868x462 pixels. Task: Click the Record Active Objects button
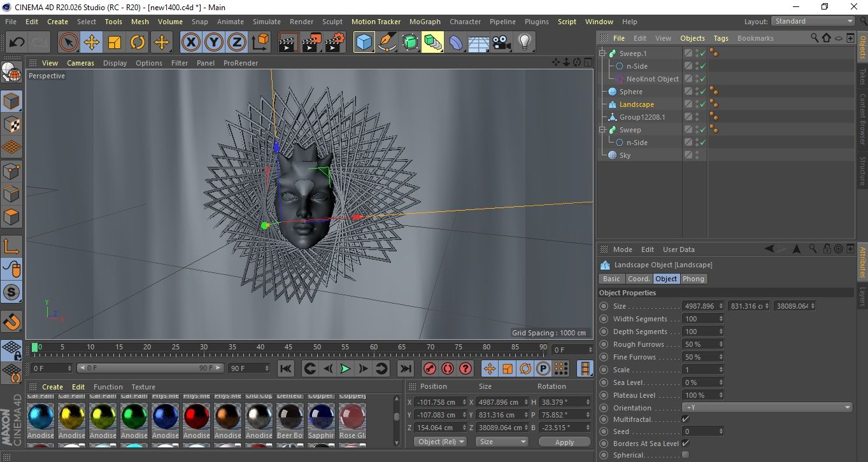coord(430,368)
